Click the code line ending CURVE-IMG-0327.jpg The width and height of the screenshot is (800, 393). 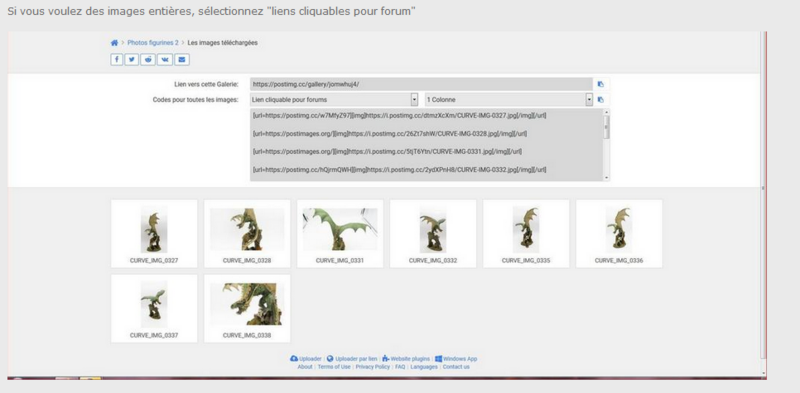tap(399, 116)
